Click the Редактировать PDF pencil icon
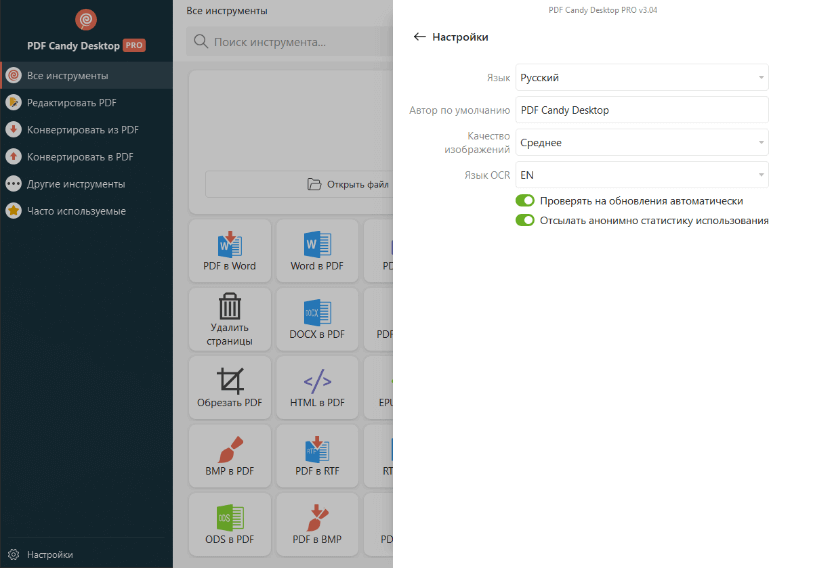Viewport: 813px width, 568px height. click(13, 103)
